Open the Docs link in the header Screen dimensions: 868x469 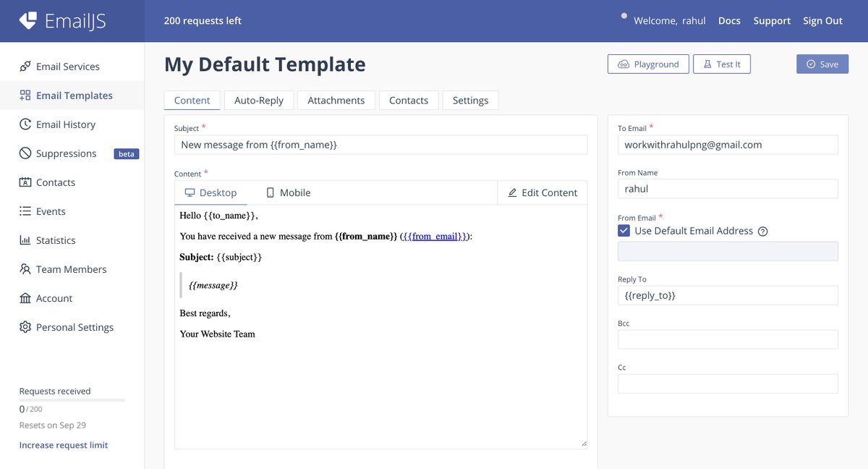click(729, 21)
